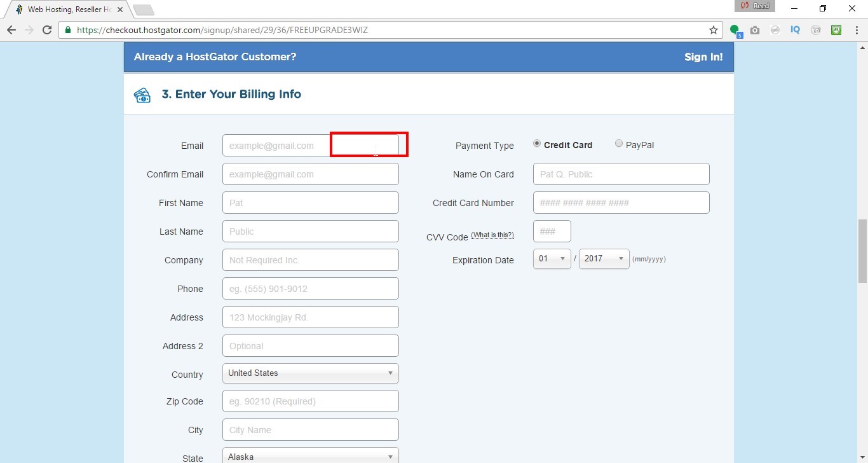Click the browser forward arrow
868x463 pixels.
tap(29, 30)
